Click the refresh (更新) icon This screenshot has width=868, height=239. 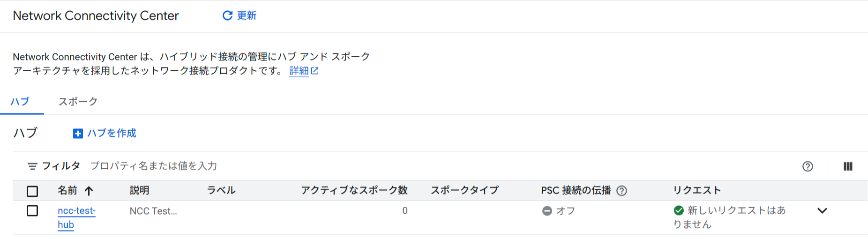(227, 15)
